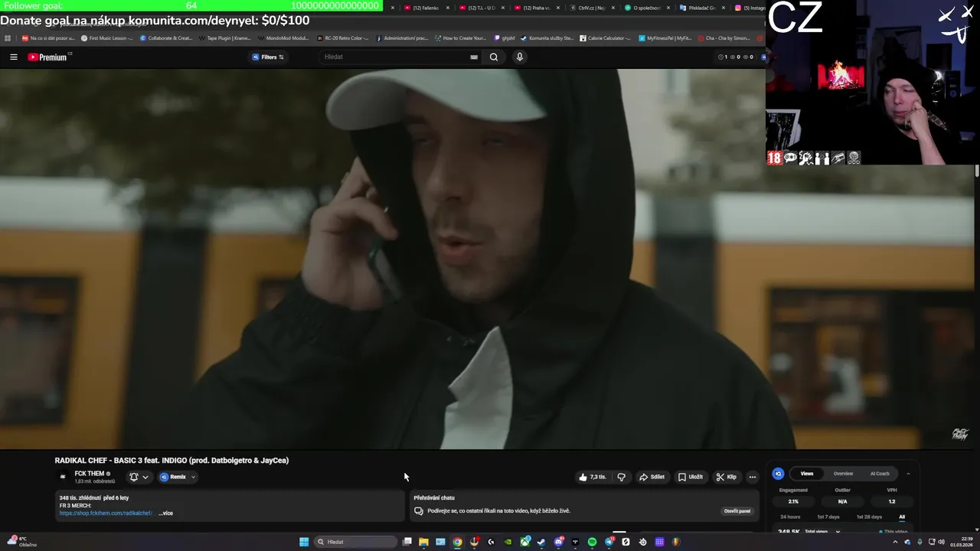980x551 pixels.
Task: Focus the taskbar Hledat search box
Action: pyautogui.click(x=356, y=542)
